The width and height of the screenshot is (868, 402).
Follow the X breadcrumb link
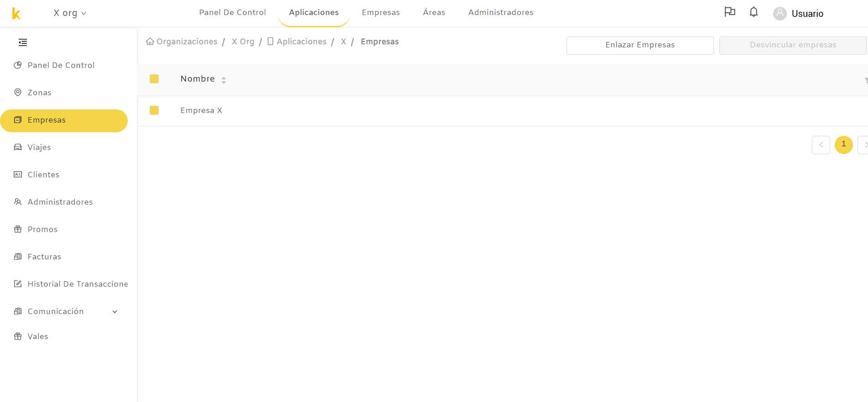(343, 41)
